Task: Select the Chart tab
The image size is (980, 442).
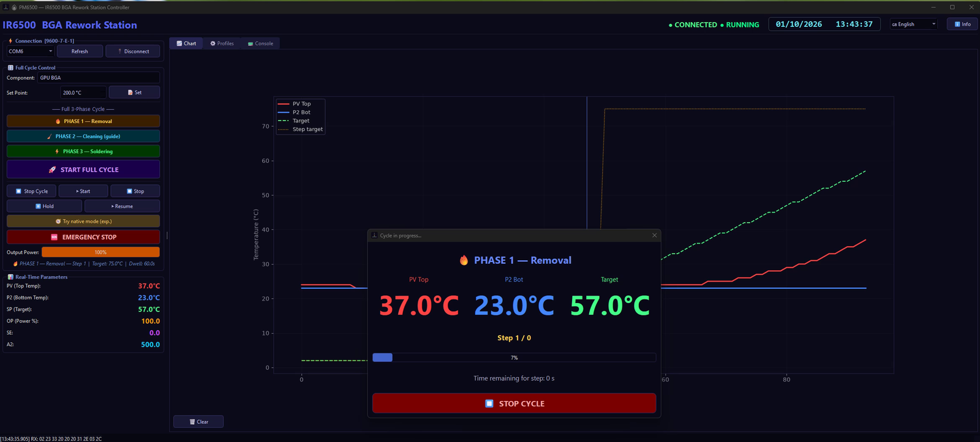Action: point(186,43)
